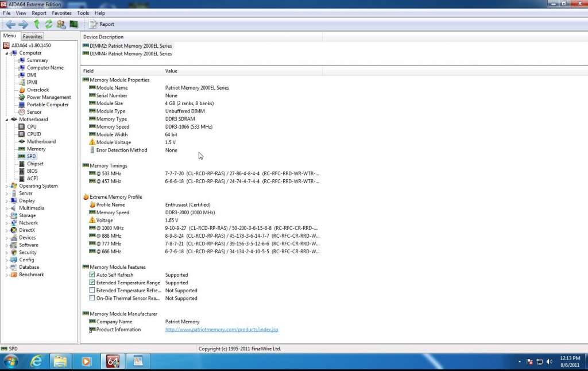Image resolution: width=588 pixels, height=371 pixels.
Task: Toggle the Auto Self Refresh checkbox
Action: (92, 275)
